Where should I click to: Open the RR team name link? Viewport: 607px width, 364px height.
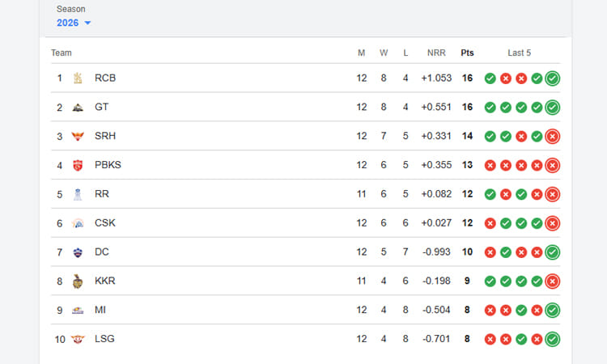point(102,194)
